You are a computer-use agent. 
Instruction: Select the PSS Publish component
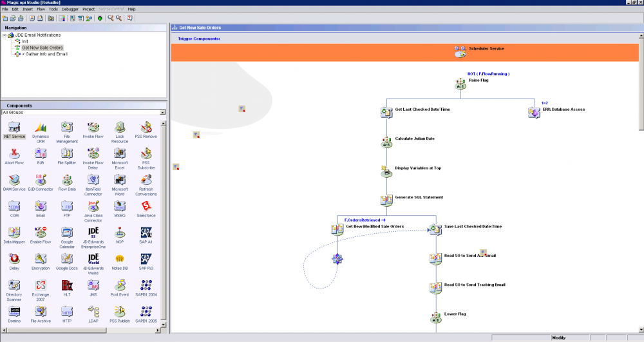tap(120, 314)
